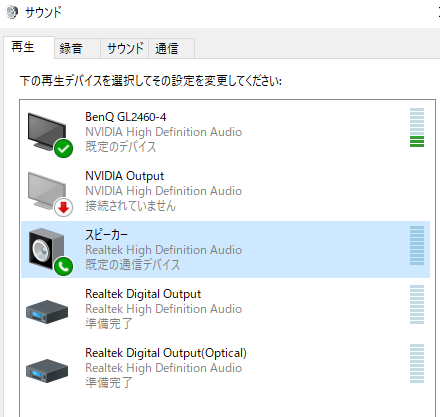Click the Realtek Digital Output receiver icon

47,312
